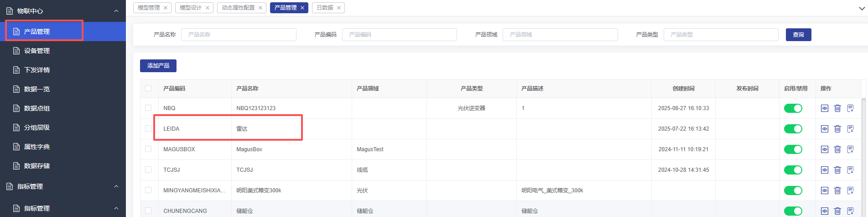Click the export icon for NBQ row
Image resolution: width=868 pixels, height=217 pixels.
point(850,108)
